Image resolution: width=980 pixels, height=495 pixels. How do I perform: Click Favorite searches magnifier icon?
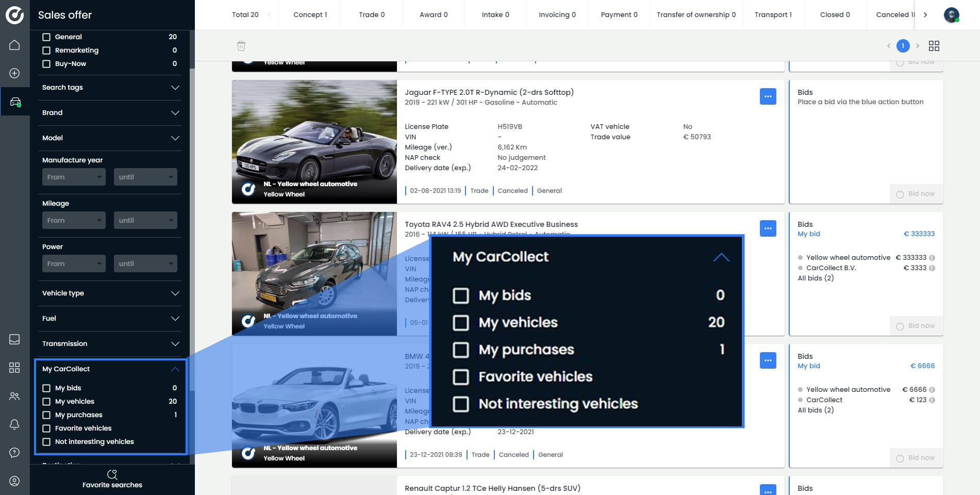[x=112, y=474]
